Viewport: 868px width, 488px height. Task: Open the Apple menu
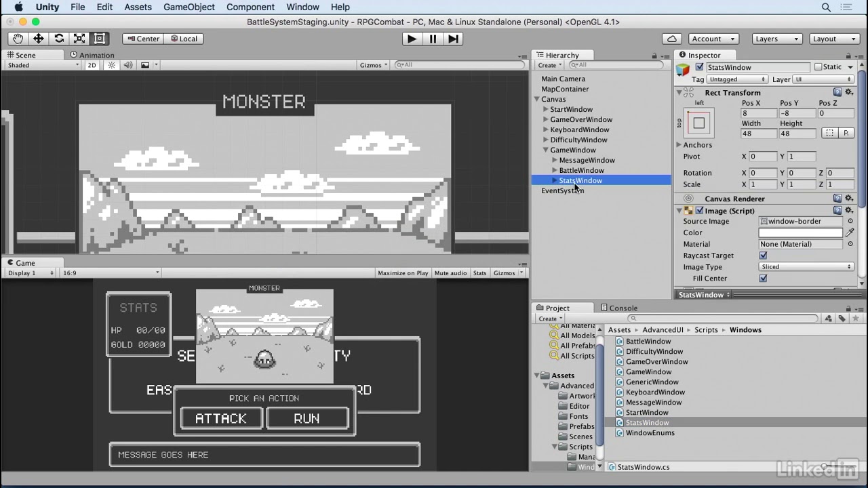pos(19,7)
